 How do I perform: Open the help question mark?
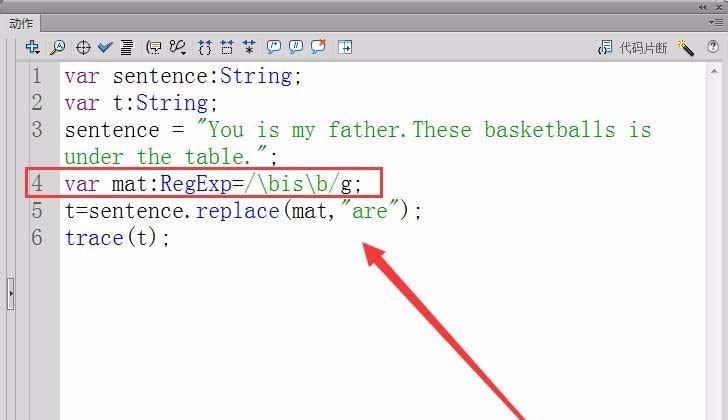click(x=713, y=47)
